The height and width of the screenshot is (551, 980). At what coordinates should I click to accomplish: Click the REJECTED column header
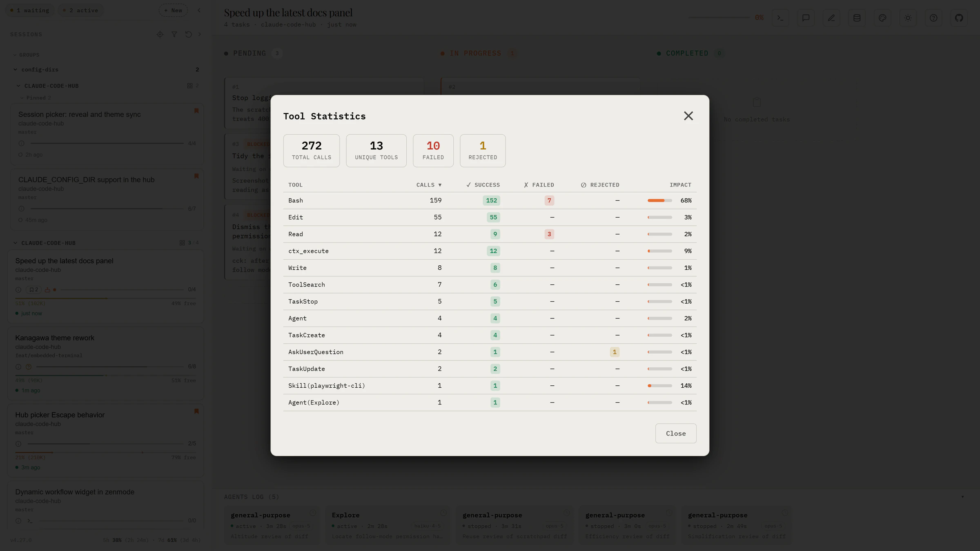pos(600,185)
